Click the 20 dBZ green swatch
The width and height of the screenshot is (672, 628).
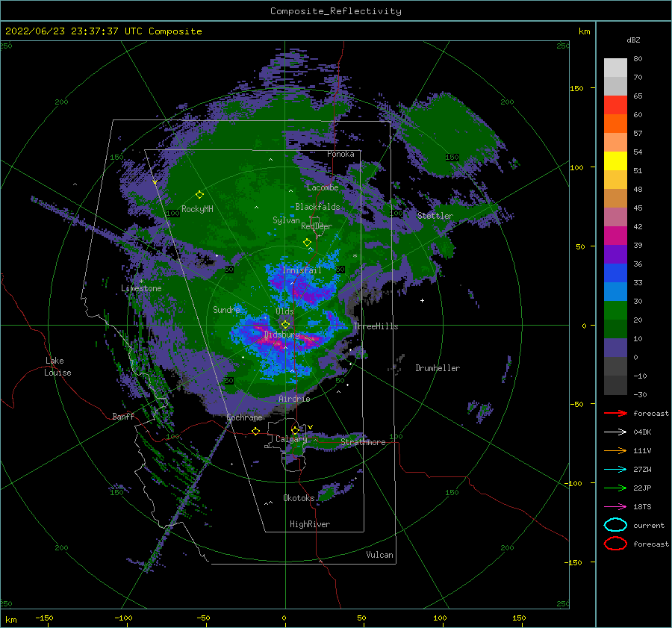click(615, 329)
